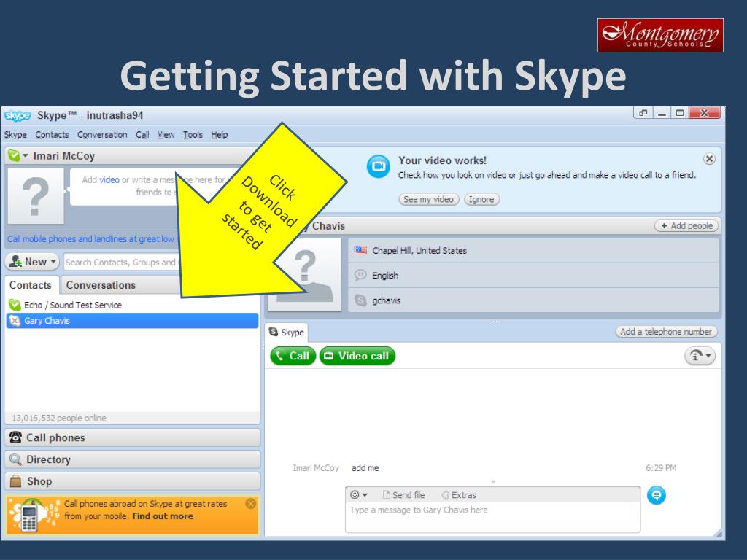The width and height of the screenshot is (747, 560).
Task: Click the magnifier icon in Directory
Action: pos(16,459)
